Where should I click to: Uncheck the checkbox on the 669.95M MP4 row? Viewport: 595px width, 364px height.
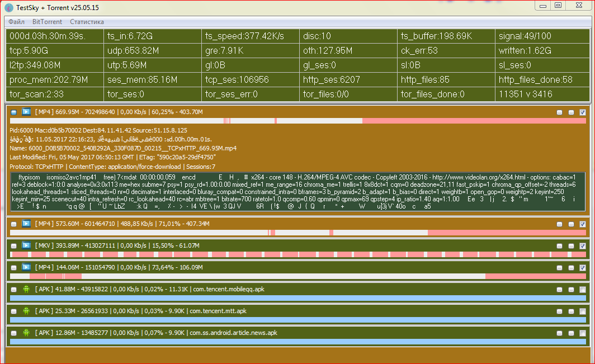point(582,112)
